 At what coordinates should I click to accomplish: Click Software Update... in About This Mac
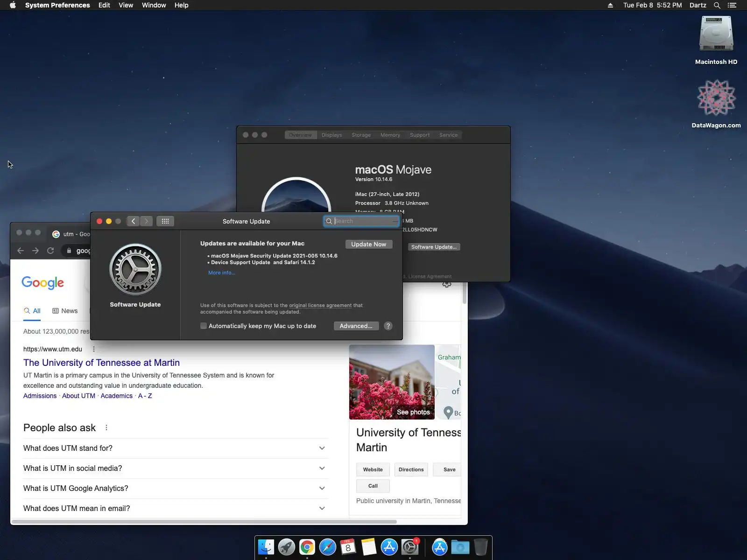click(434, 247)
